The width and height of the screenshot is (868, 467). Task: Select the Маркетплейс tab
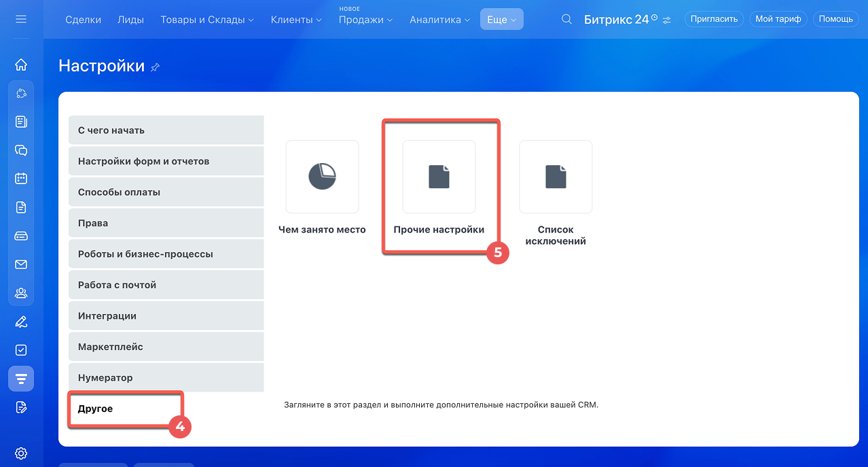166,347
